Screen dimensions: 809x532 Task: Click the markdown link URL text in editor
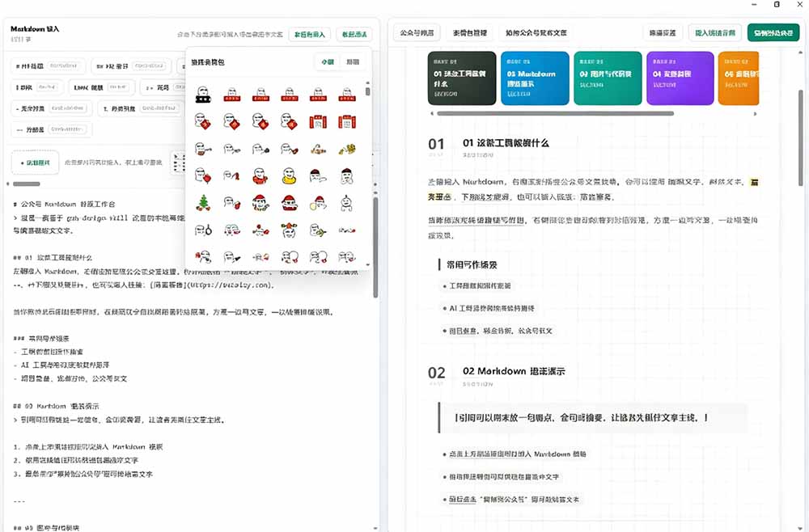(x=229, y=285)
